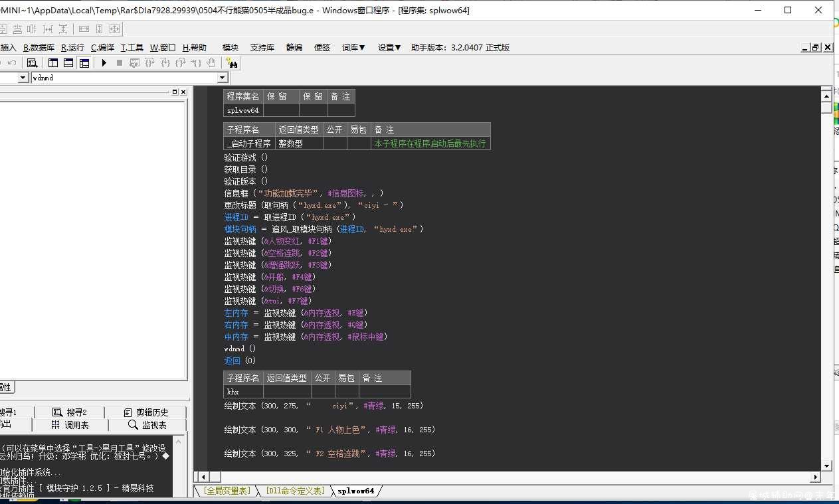
Task: Open the W.窗口 menu
Action: pyautogui.click(x=163, y=47)
